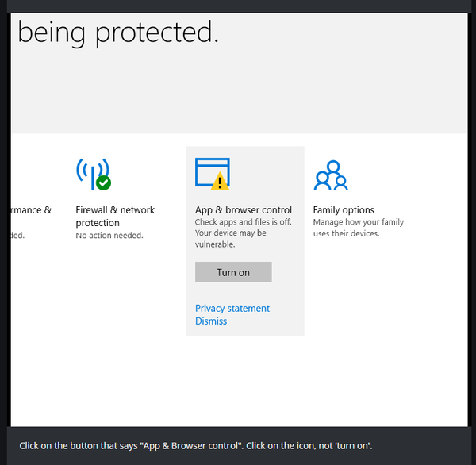Click the instruction text in the bottom bar
Screen dimensions: 476x465
195,446
